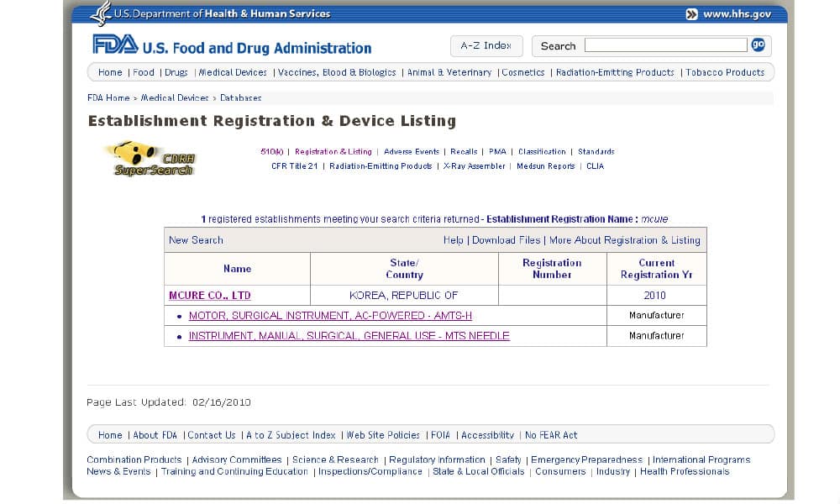Open the CDRH SuperSearch binoculars icon
The image size is (840, 504).
[150, 159]
